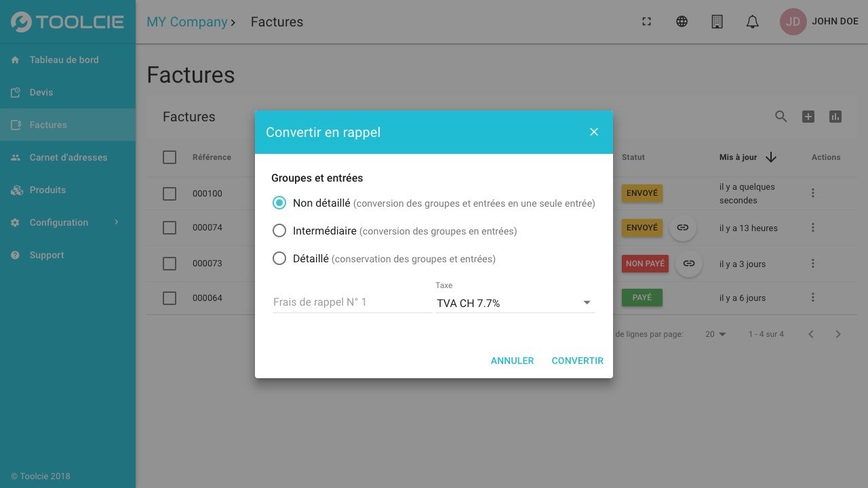The width and height of the screenshot is (868, 488).
Task: Open actions menu for invoice 000100
Action: tap(812, 193)
